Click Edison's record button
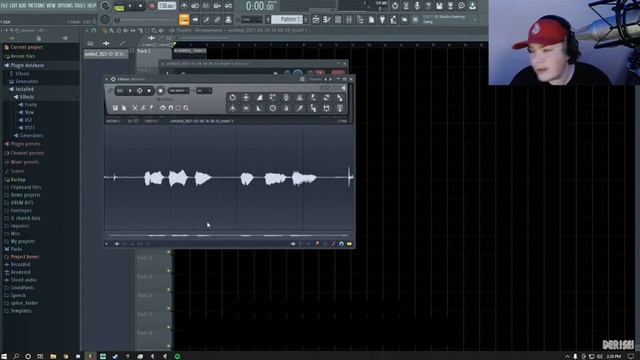 (x=161, y=91)
